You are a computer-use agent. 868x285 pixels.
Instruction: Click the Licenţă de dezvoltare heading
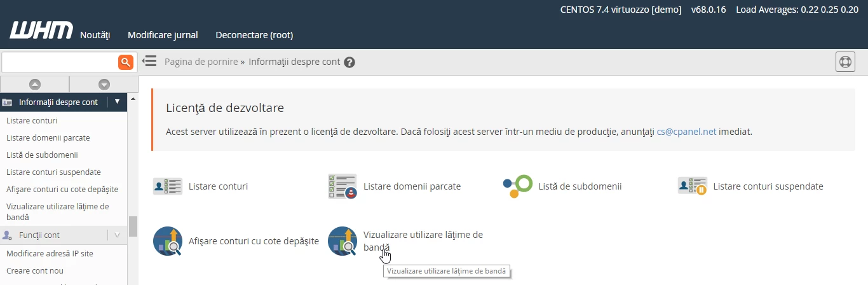(225, 108)
